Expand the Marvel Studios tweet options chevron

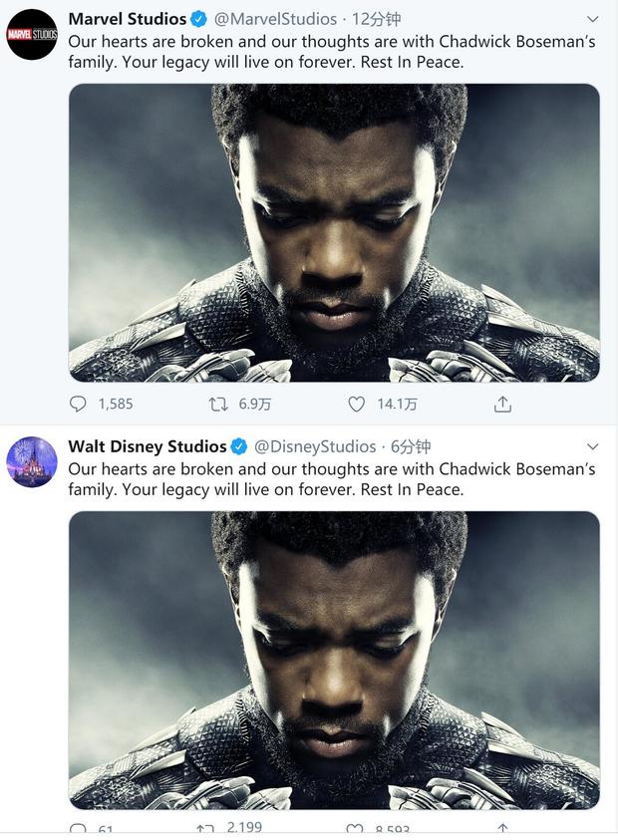592,19
